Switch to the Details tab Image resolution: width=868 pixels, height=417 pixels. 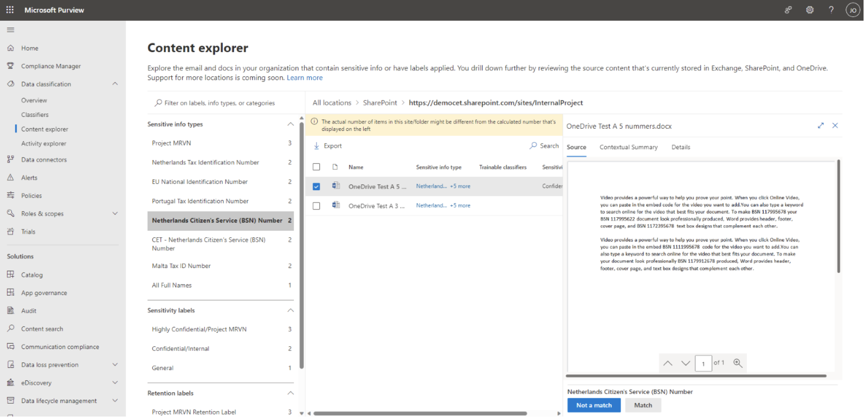pyautogui.click(x=681, y=148)
